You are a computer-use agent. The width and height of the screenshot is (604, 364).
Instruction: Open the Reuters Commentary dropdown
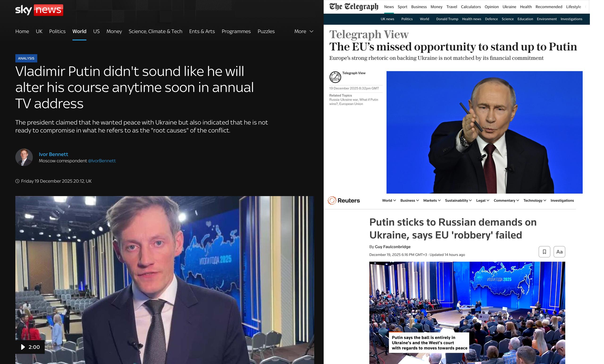506,200
